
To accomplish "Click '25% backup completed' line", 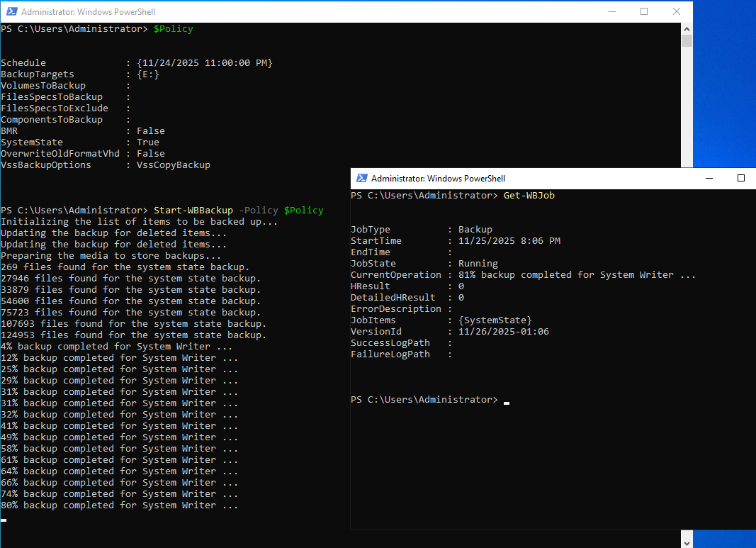I will [x=119, y=369].
